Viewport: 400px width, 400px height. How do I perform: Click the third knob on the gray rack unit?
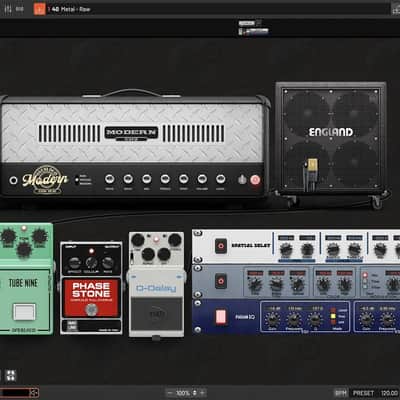[297, 285]
